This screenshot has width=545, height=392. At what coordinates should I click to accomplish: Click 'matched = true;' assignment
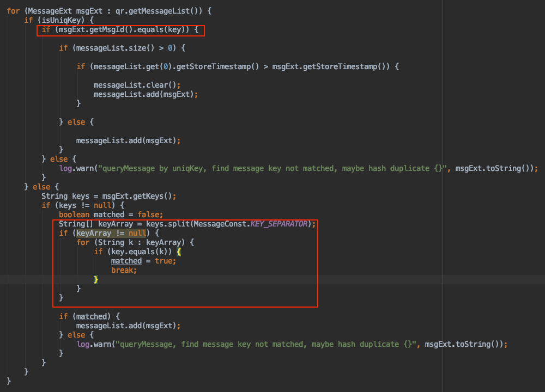tap(143, 261)
